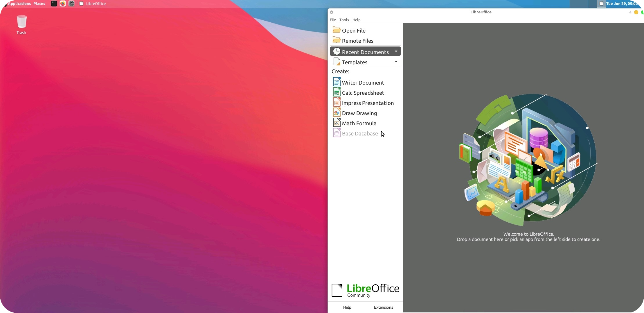Image resolution: width=644 pixels, height=313 pixels.
Task: Open the Places menu in top panel
Action: click(x=39, y=3)
